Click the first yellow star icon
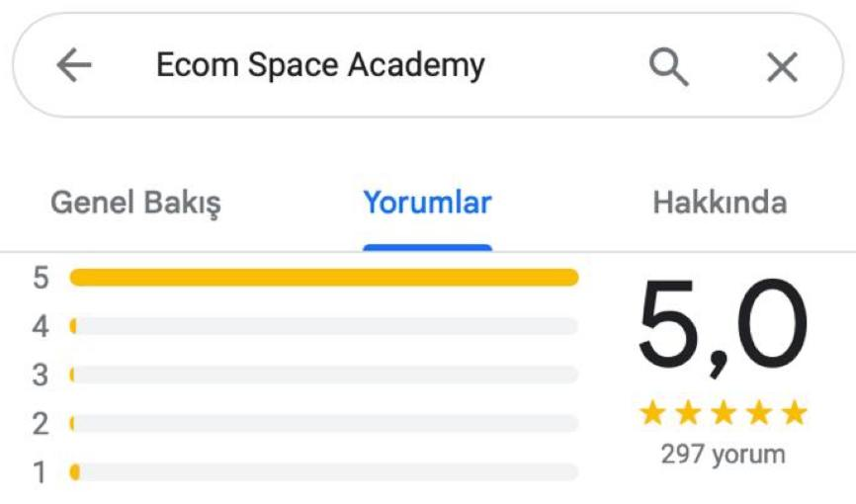 tap(652, 412)
